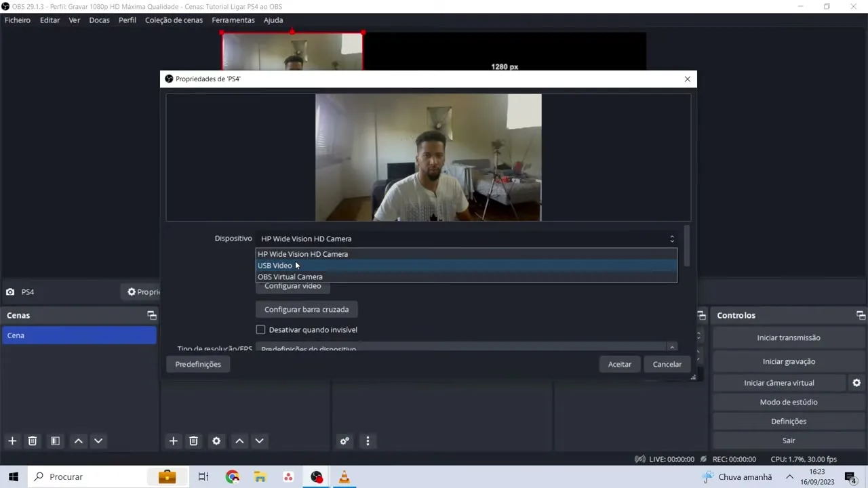Open audio mixer three-dot menu
The width and height of the screenshot is (868, 488).
pos(368,441)
